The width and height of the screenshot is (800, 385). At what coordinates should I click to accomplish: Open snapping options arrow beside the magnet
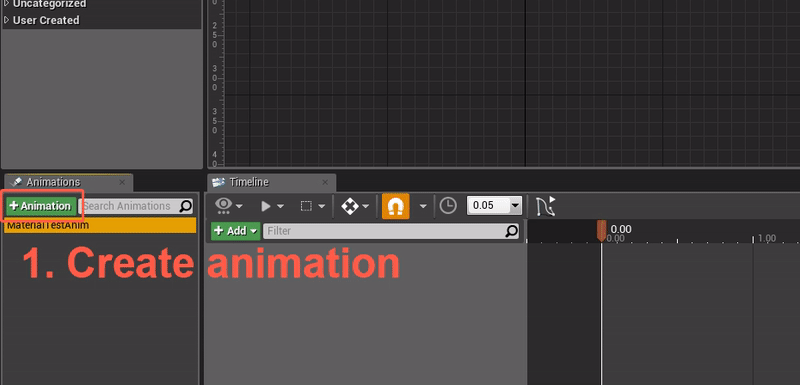tap(423, 207)
